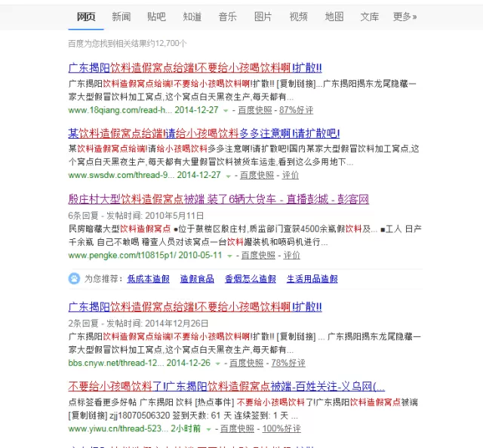
Task: Switch to the 贴吧 tab
Action: click(x=156, y=17)
